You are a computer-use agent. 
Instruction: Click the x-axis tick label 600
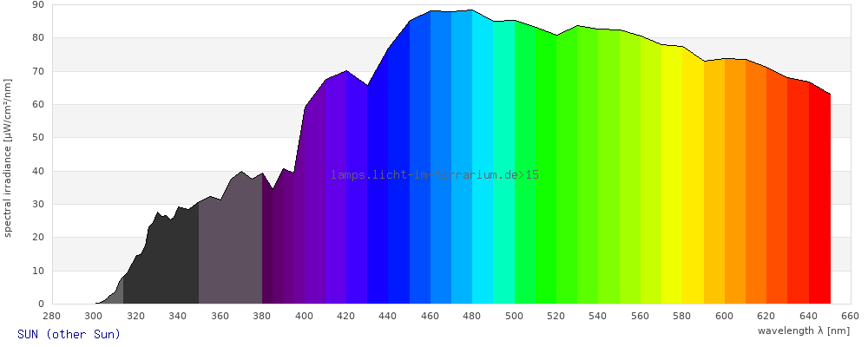725,316
